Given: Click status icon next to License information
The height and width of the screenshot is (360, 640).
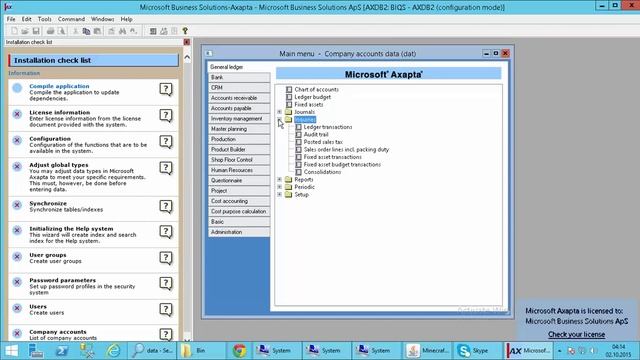Looking at the screenshot, I should [17, 114].
